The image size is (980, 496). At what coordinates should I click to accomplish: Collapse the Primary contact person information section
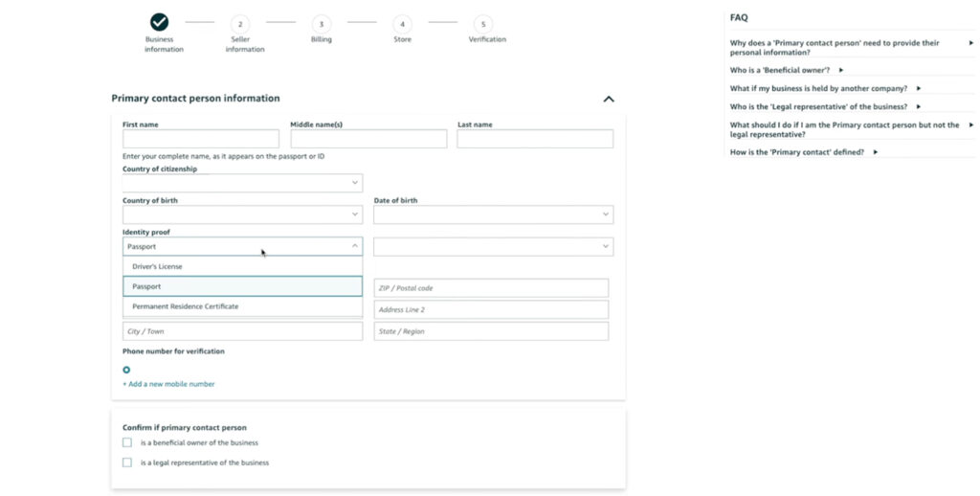609,99
